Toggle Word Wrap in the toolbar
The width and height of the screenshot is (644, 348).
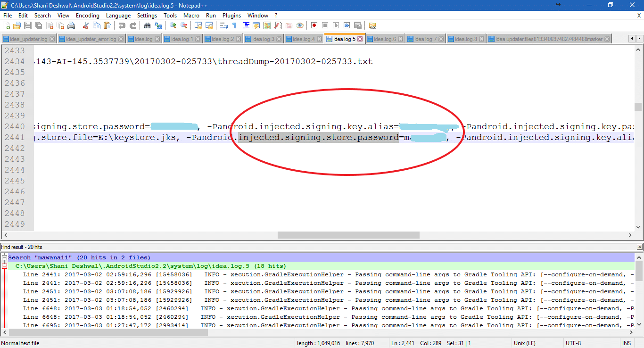tap(224, 25)
